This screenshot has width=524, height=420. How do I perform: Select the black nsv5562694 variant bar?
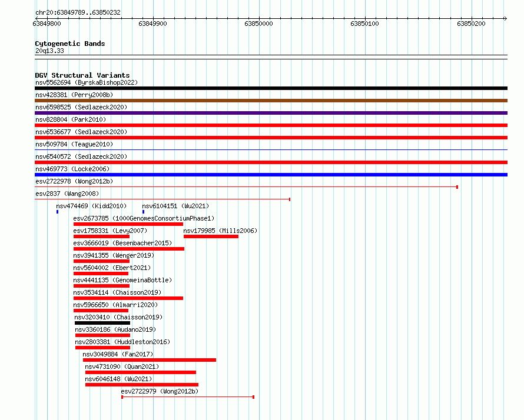coord(271,88)
